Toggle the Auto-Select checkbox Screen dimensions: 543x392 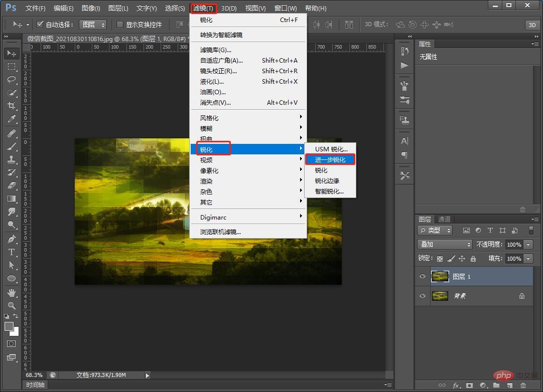tap(40, 24)
